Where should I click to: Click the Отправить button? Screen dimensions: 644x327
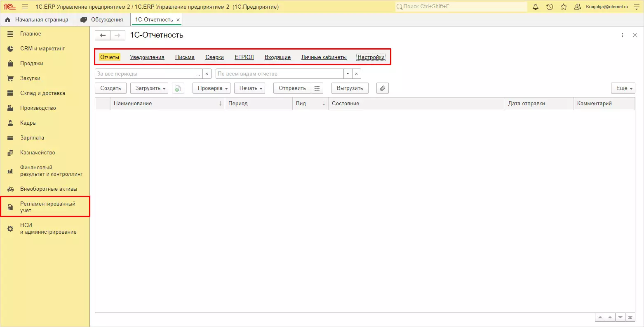[x=292, y=88]
